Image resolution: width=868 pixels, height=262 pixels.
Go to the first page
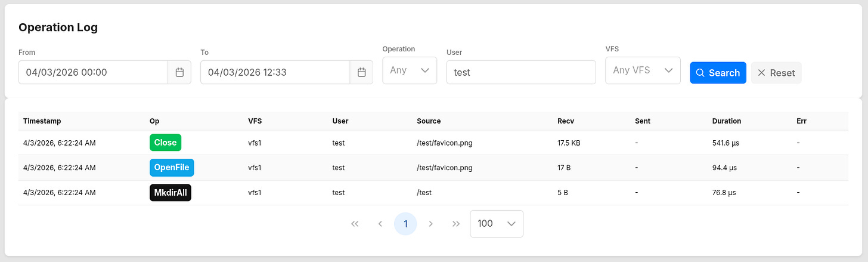[x=355, y=224]
